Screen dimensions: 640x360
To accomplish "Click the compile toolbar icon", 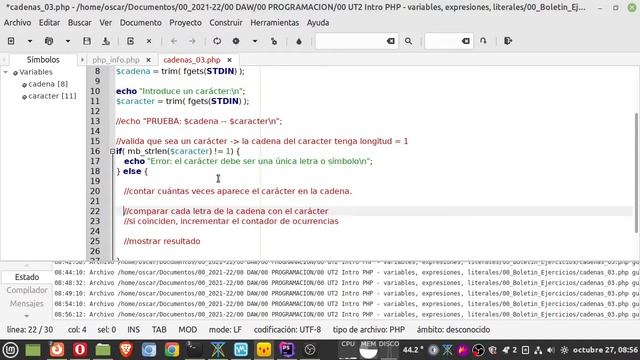I will 217,41.
